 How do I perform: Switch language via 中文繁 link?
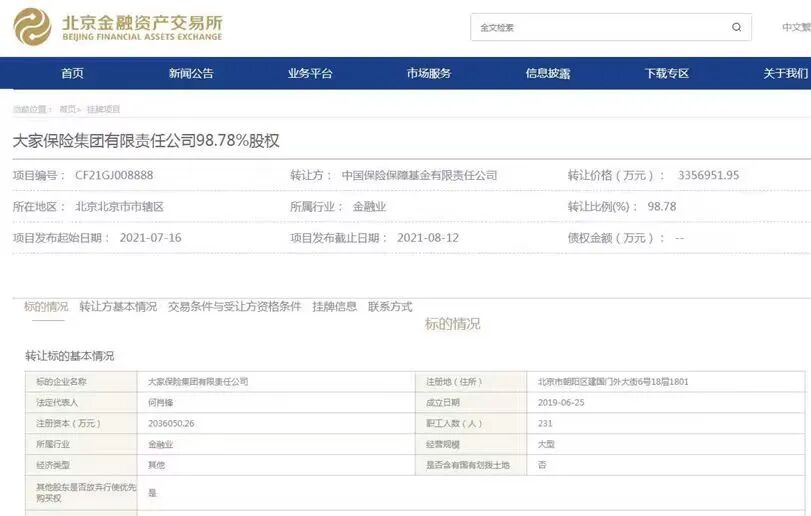tap(797, 27)
